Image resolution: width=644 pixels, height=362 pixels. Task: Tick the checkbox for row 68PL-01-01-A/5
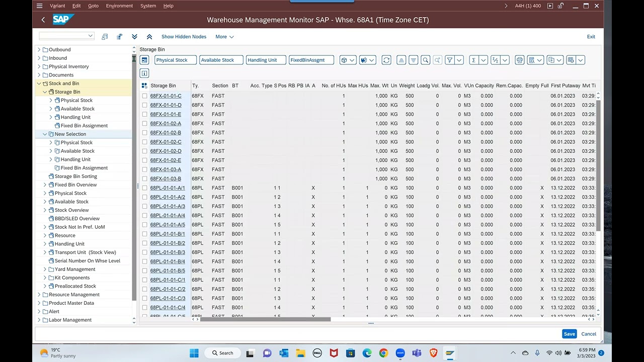pyautogui.click(x=144, y=225)
